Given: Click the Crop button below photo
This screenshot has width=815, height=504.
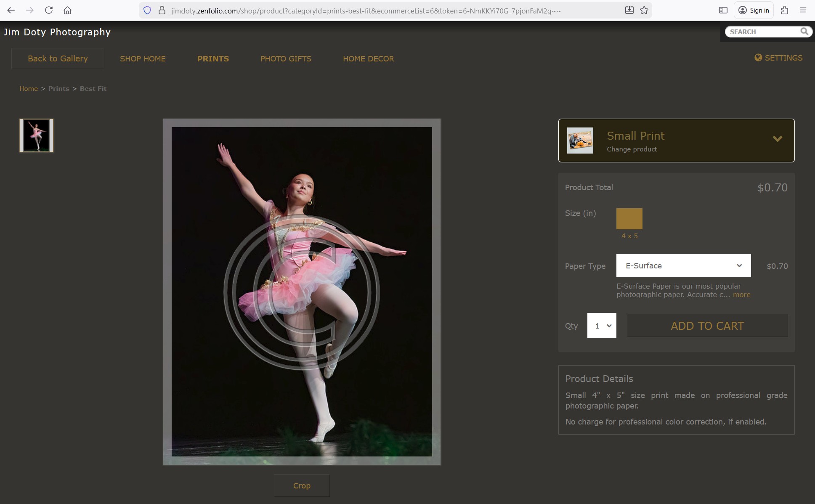Looking at the screenshot, I should click(302, 485).
